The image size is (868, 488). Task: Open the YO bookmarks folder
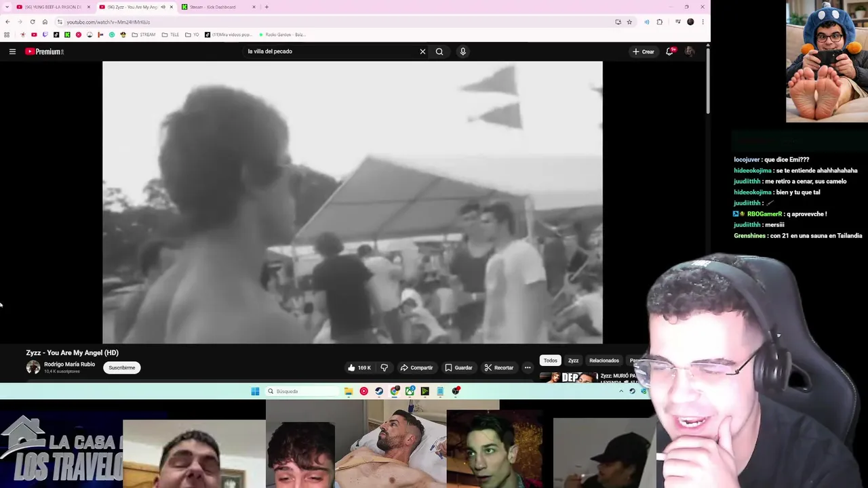tap(192, 35)
